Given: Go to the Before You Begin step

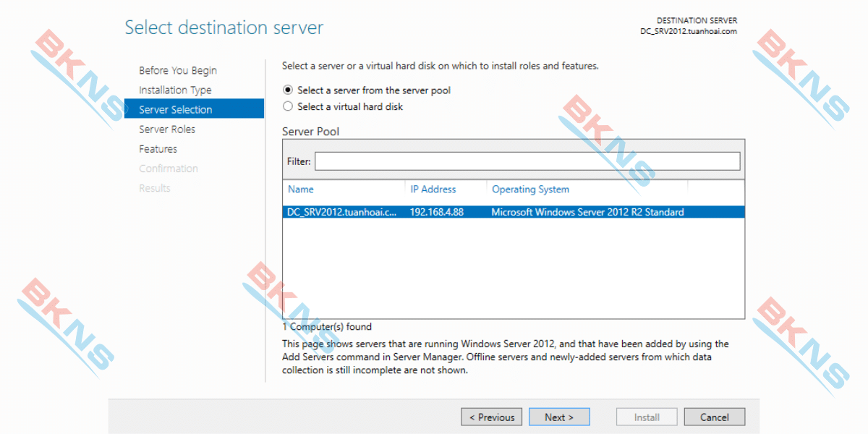Looking at the screenshot, I should [x=178, y=70].
